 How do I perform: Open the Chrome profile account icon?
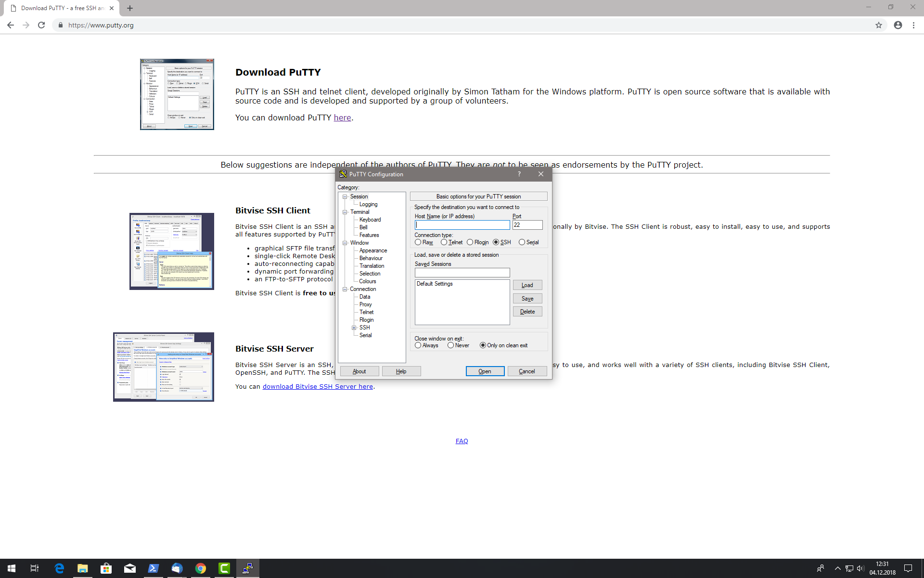898,25
